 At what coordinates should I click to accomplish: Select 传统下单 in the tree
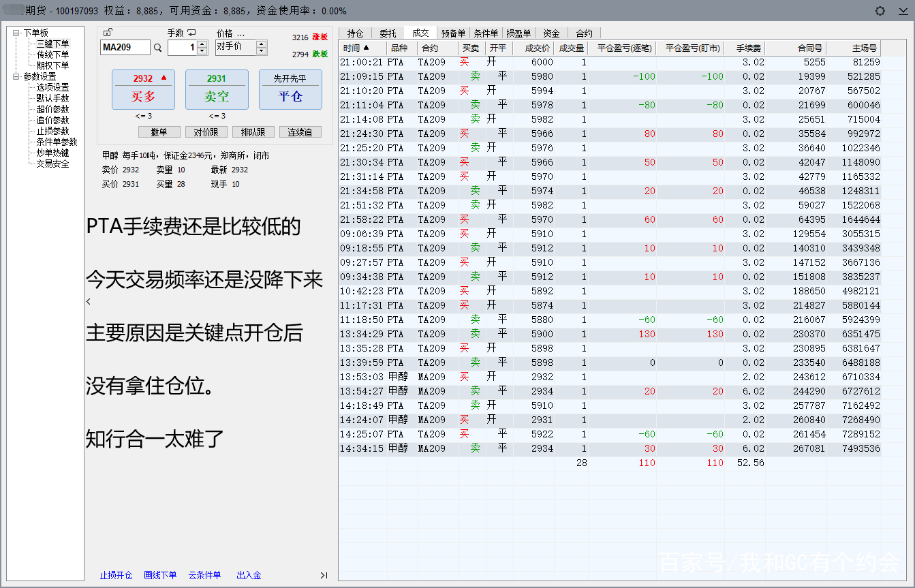tap(52, 55)
